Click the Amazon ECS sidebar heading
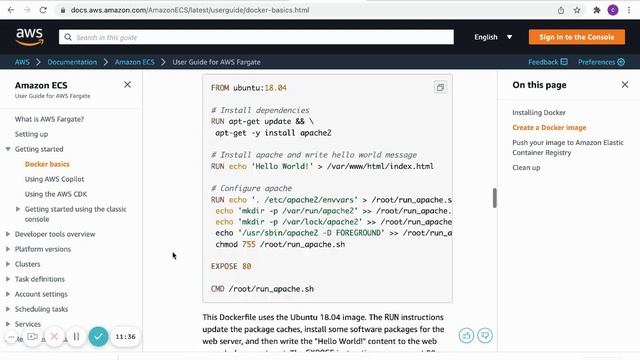The height and width of the screenshot is (360, 640). [x=41, y=85]
